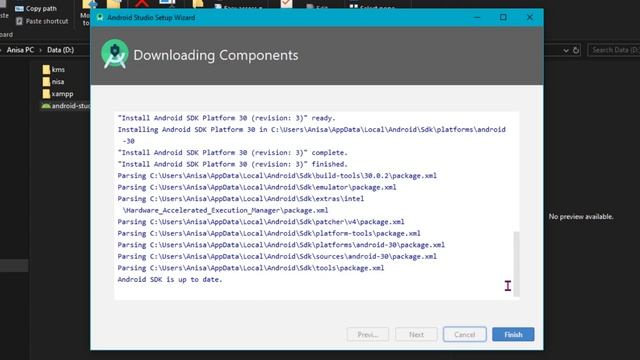Click the Platform 30 "ready." log line
The height and width of the screenshot is (360, 640).
[227, 118]
